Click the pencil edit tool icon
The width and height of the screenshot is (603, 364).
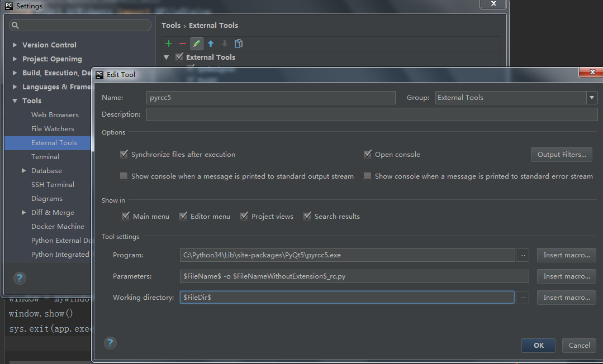197,44
